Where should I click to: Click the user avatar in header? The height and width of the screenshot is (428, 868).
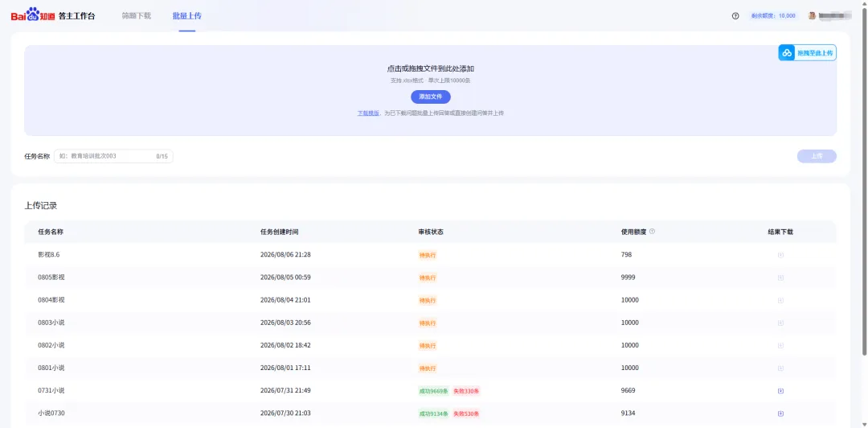[812, 15]
